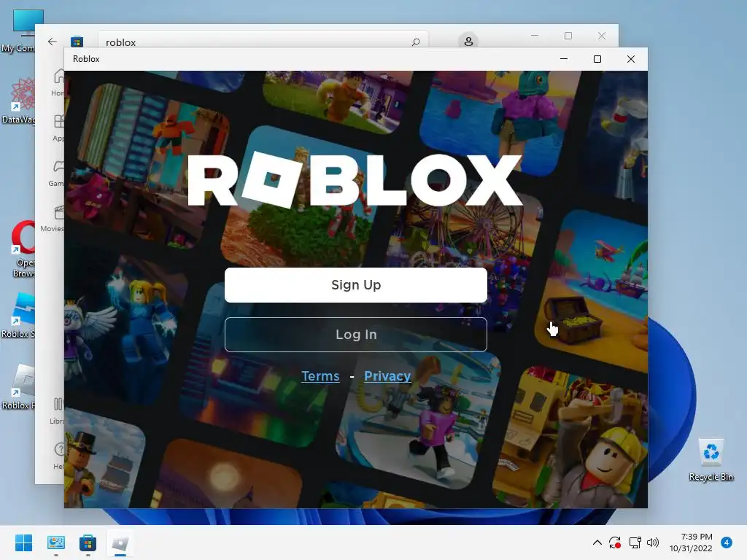The image size is (747, 560).
Task: Open the volume tray icon
Action: tap(653, 542)
